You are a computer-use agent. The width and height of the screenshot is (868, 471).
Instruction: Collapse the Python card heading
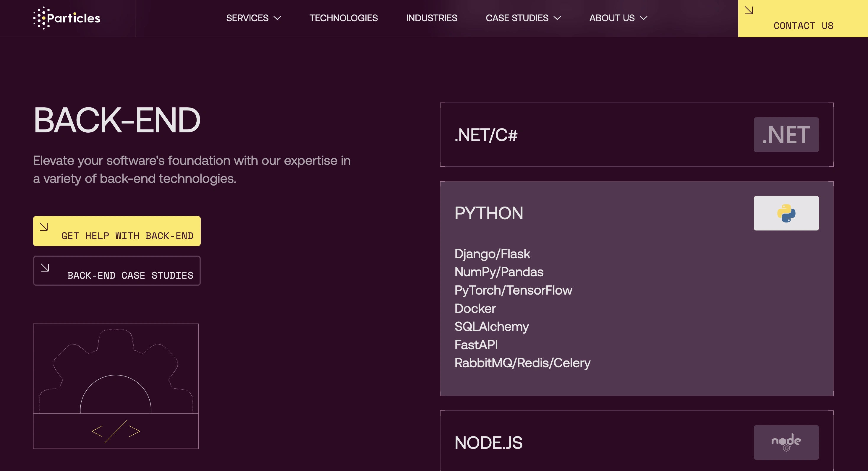489,213
